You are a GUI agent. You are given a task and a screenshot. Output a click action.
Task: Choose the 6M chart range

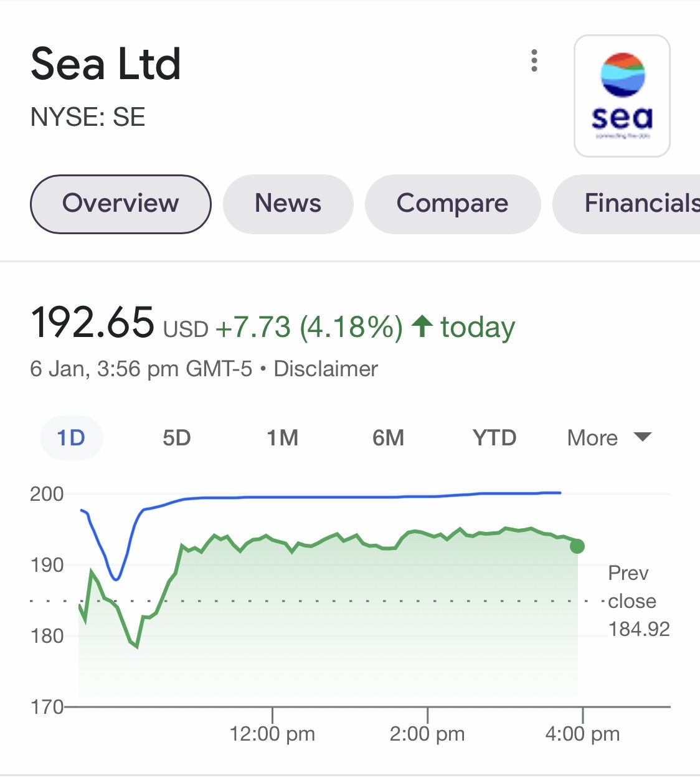(389, 438)
